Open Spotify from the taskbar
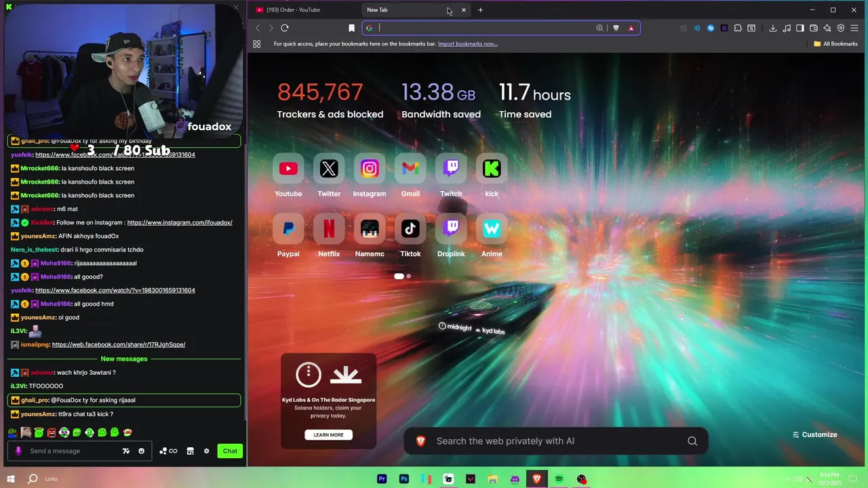868x488 pixels. (x=559, y=479)
